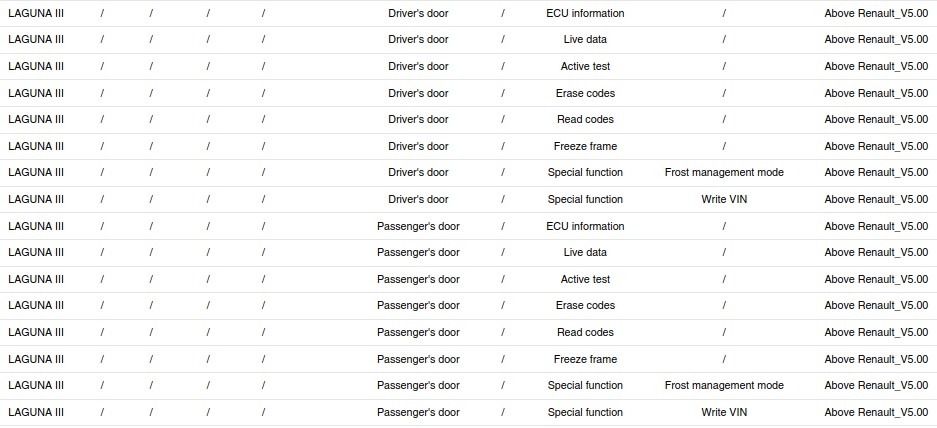This screenshot has width=937, height=428.
Task: Select Erase codes for Passenger's door
Action: click(585, 305)
